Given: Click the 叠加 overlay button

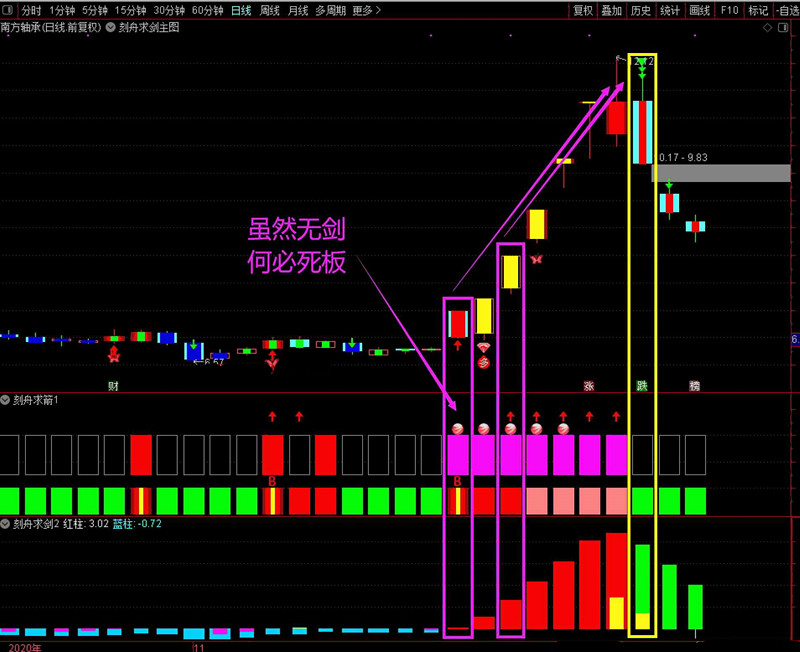Looking at the screenshot, I should coord(612,10).
